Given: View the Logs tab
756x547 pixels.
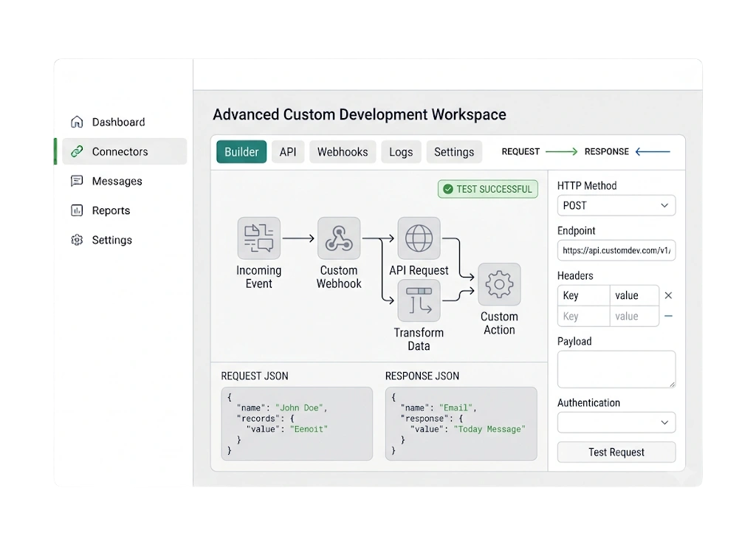Looking at the screenshot, I should click(401, 152).
